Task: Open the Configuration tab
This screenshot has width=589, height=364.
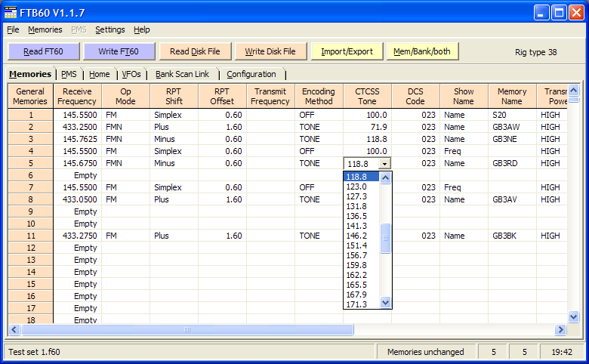Action: pos(251,74)
